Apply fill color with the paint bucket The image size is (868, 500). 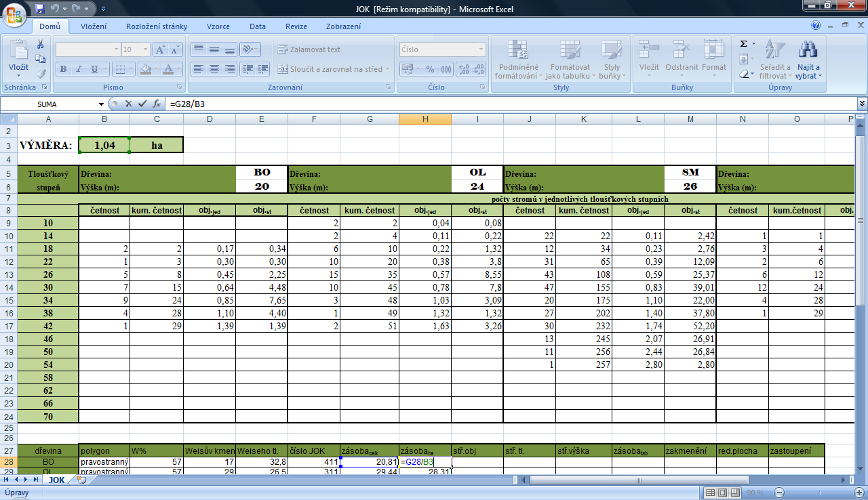(x=145, y=69)
